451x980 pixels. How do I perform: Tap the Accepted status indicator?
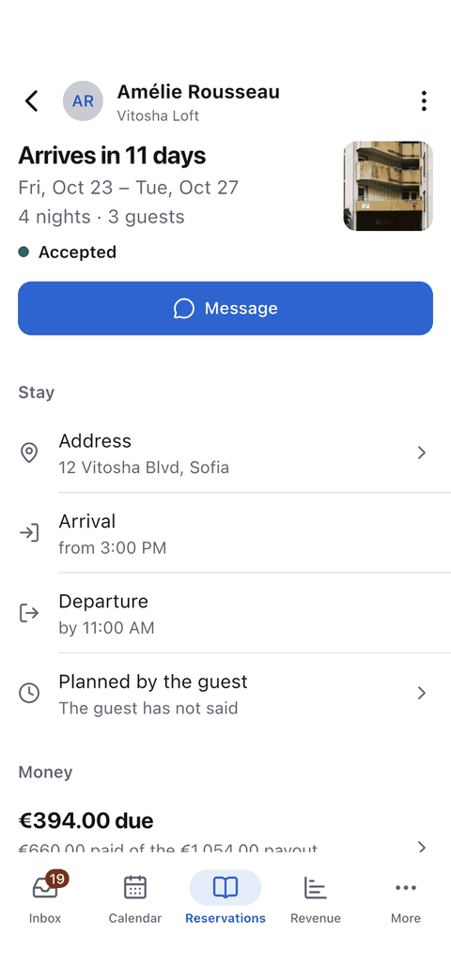click(67, 253)
